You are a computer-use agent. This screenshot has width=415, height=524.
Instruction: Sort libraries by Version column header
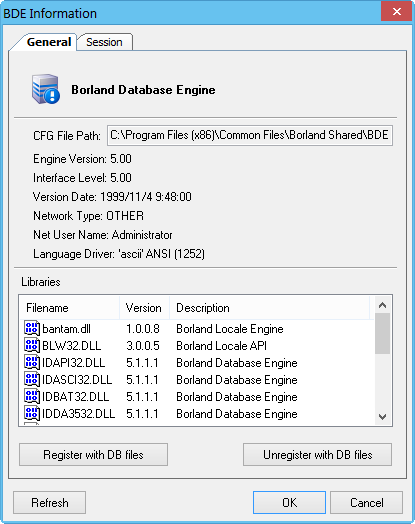tap(144, 308)
